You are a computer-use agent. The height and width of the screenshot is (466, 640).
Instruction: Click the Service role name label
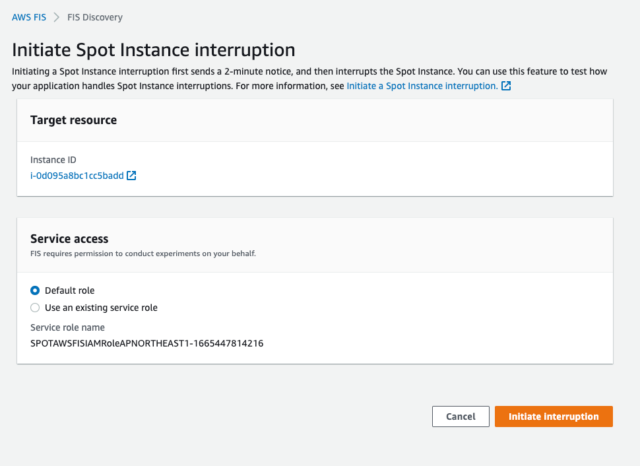click(67, 327)
